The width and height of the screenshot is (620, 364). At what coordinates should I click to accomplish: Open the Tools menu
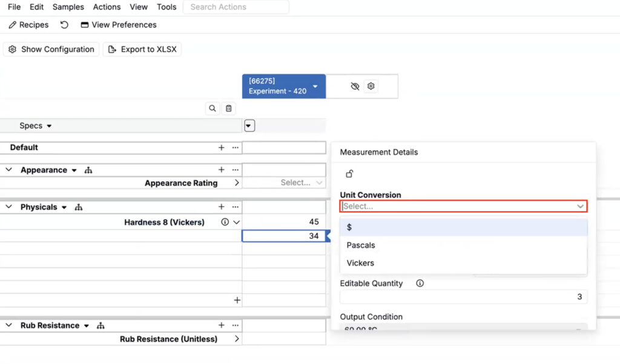167,7
